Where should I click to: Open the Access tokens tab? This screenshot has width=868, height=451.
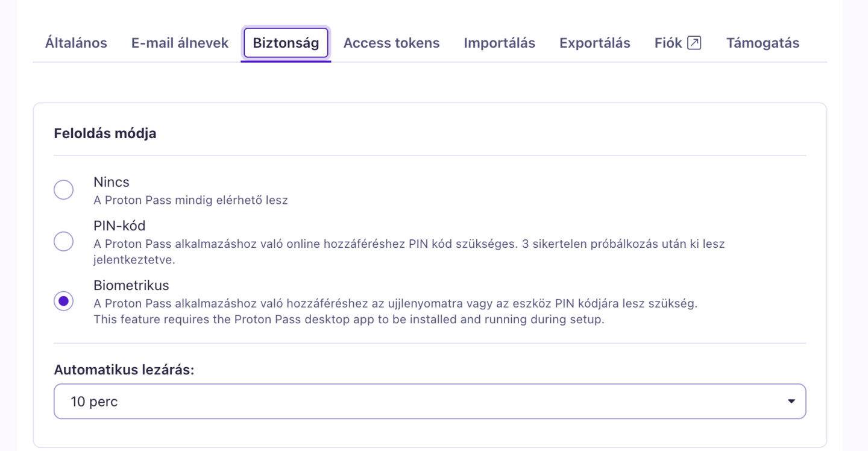[392, 43]
